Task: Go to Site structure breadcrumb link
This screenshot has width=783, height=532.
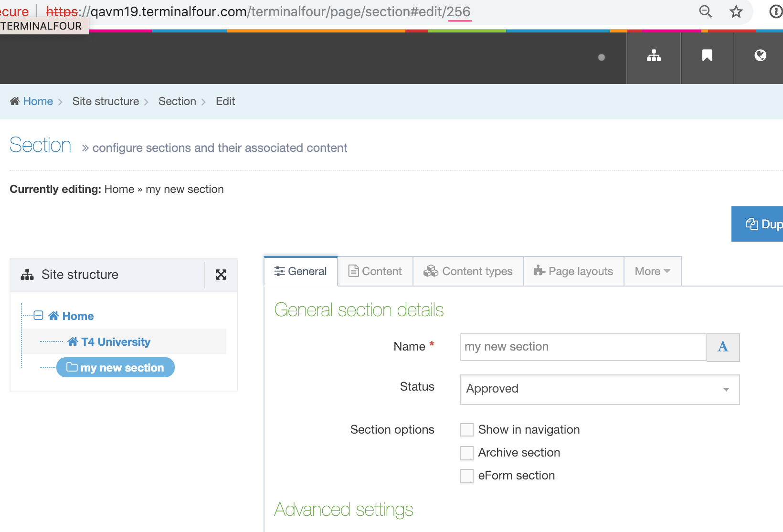Action: tap(106, 101)
